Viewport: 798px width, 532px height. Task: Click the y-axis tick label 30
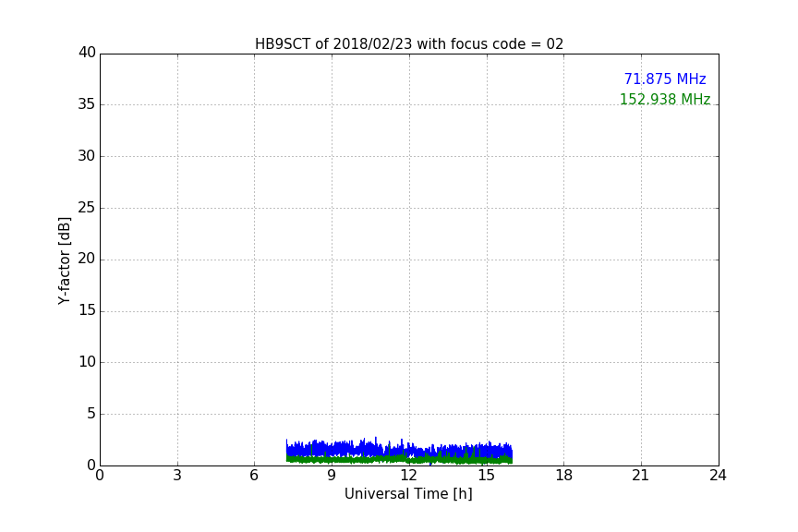point(87,156)
